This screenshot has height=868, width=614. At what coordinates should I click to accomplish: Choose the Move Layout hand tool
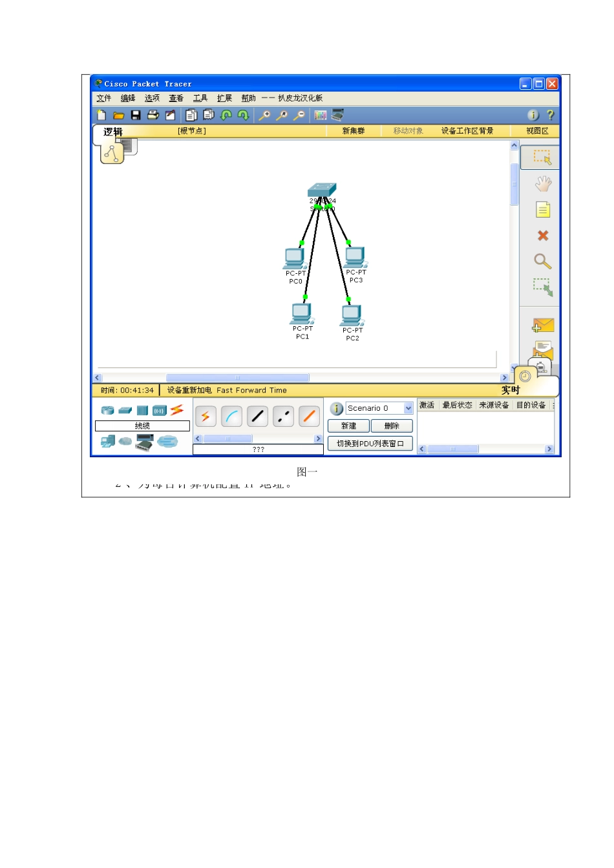coord(543,184)
